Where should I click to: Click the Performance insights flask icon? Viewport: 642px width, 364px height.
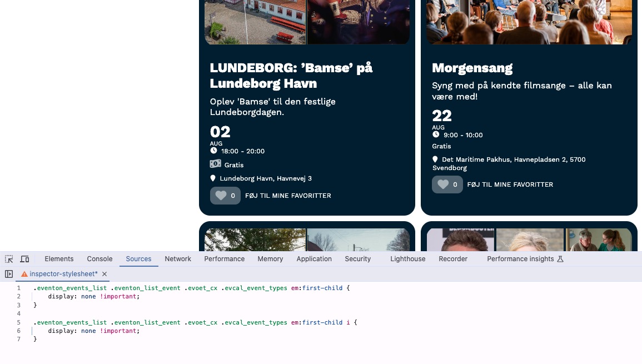coord(560,259)
